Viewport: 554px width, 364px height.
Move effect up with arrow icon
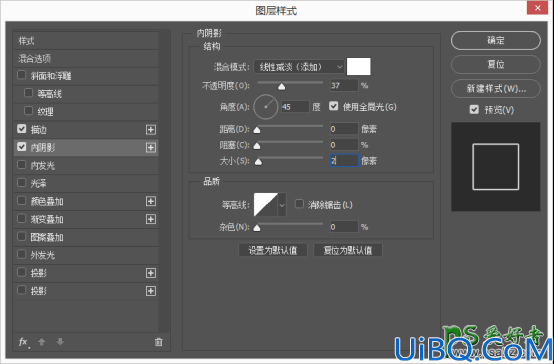42,342
